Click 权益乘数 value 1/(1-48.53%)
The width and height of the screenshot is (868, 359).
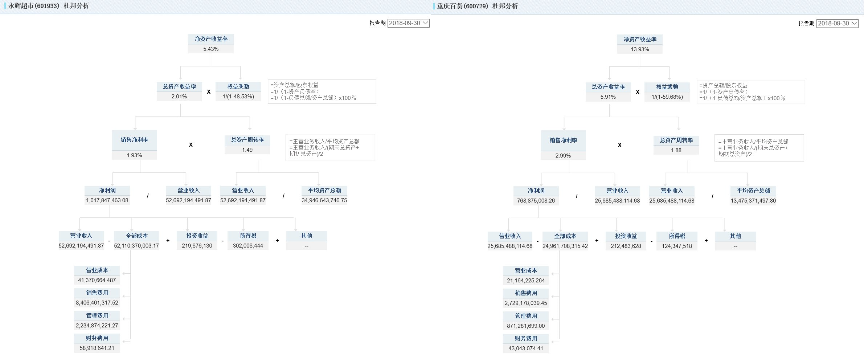click(238, 97)
